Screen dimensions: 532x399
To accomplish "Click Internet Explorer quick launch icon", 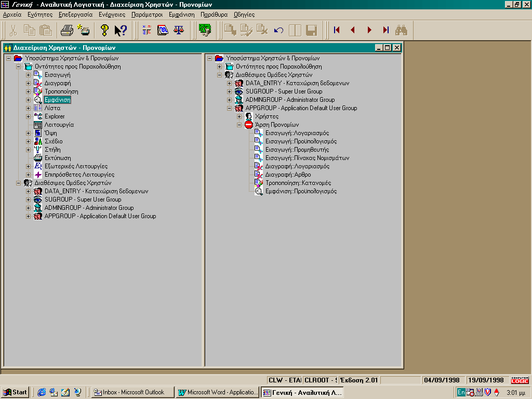I will tap(42, 392).
